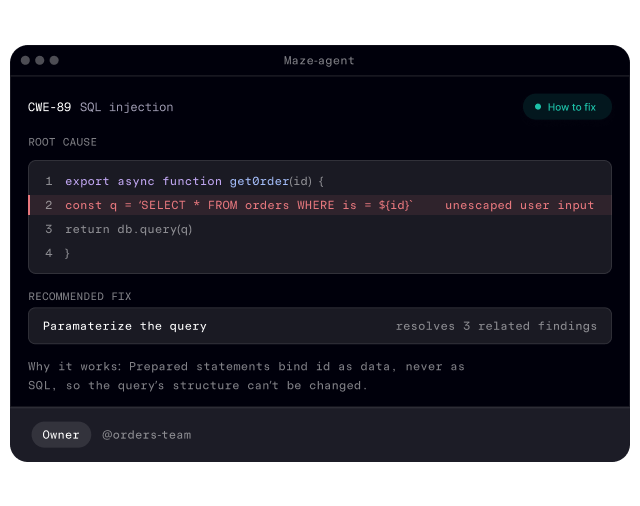Click the SQL injection heading text
Image resolution: width=640 pixels, height=506 pixels.
tap(127, 107)
